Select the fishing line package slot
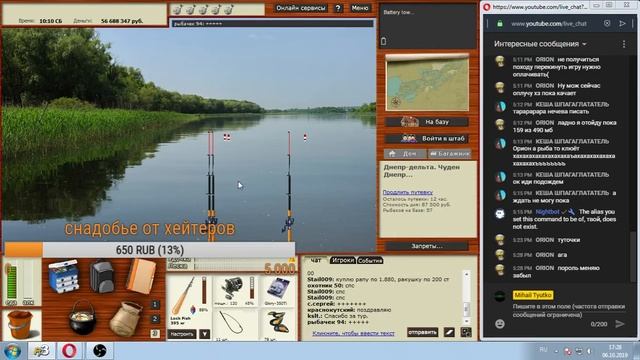The image size is (640, 360). pyautogui.click(x=278, y=291)
